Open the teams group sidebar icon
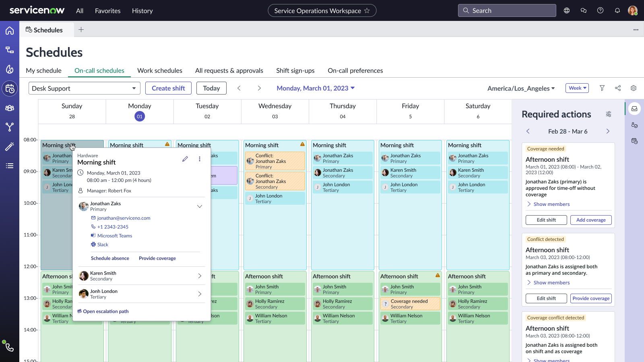 [x=10, y=108]
